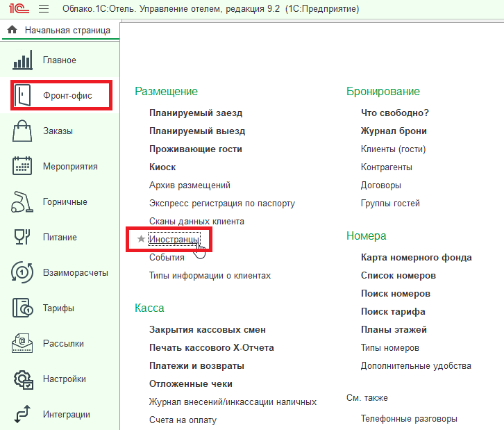Open the Питание section
The height and width of the screenshot is (430, 504).
click(60, 237)
